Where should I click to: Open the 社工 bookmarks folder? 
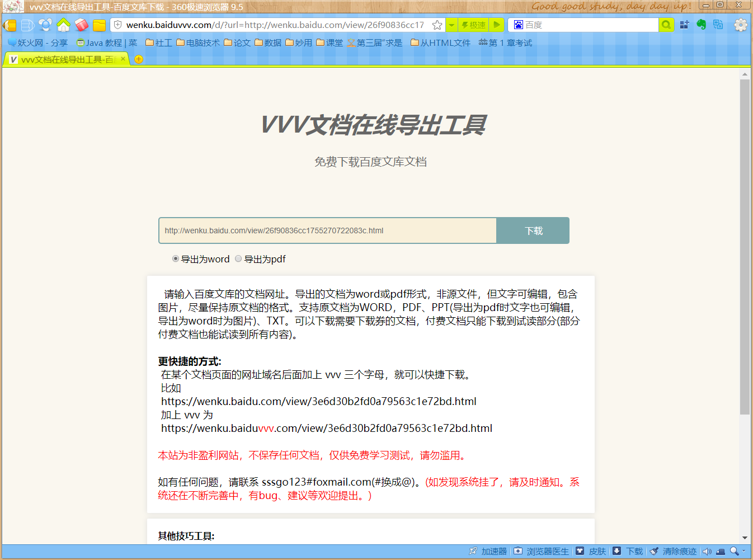click(x=158, y=43)
